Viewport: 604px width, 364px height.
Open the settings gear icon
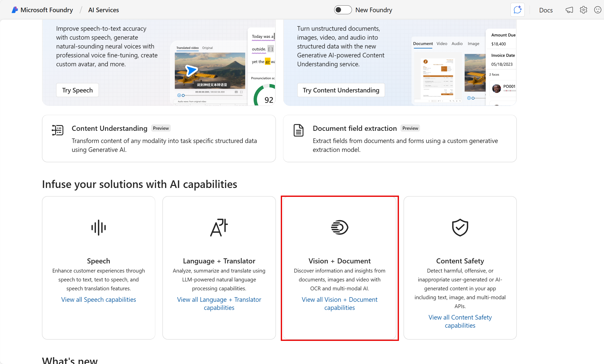point(583,10)
